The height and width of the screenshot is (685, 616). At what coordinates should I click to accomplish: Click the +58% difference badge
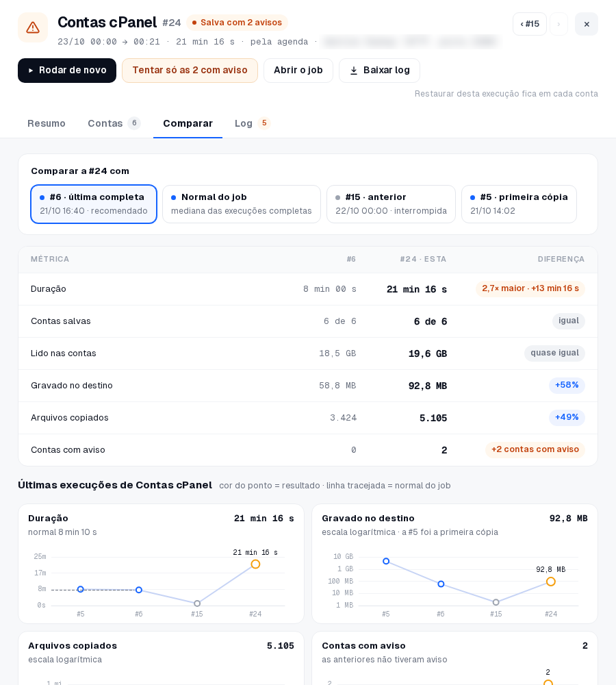pos(567,385)
